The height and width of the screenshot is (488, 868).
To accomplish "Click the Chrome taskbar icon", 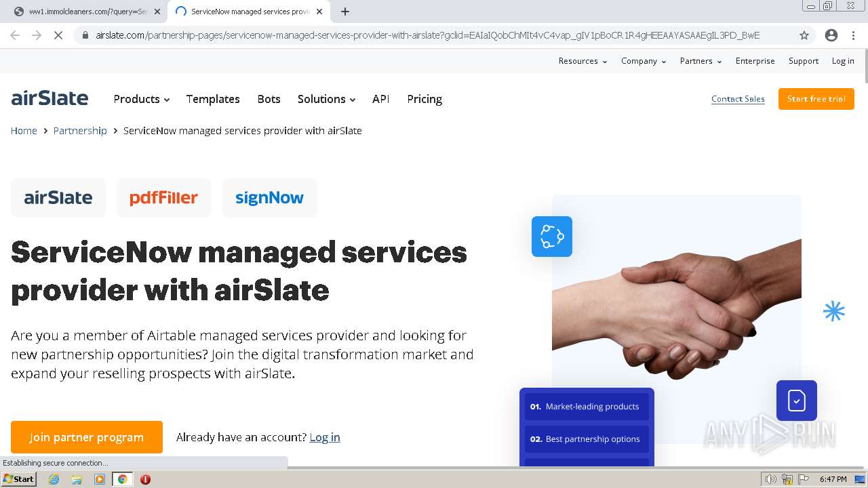I will pos(122,479).
